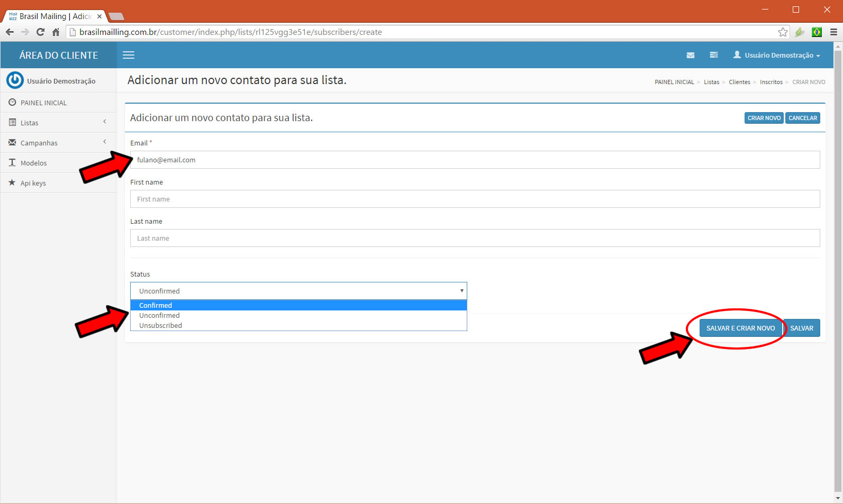Expand the Listas submenu chevron
This screenshot has width=843, height=504.
105,122
